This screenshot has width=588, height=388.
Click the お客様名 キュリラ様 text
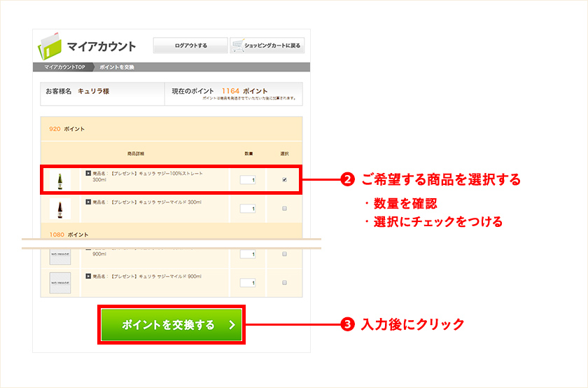(77, 91)
